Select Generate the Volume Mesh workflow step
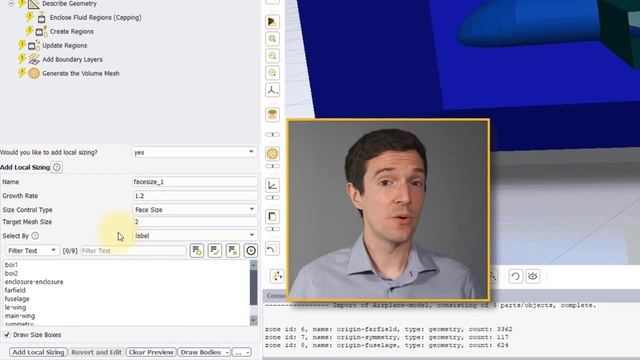 [81, 73]
